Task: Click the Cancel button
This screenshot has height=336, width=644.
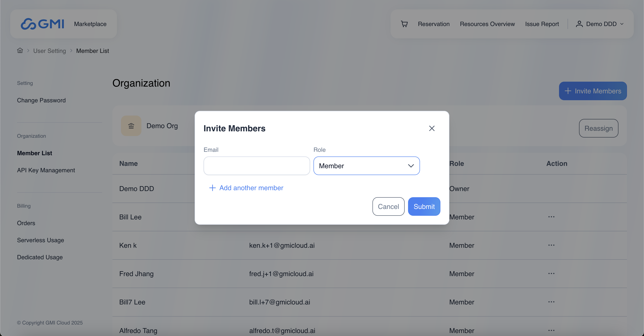Action: 388,206
